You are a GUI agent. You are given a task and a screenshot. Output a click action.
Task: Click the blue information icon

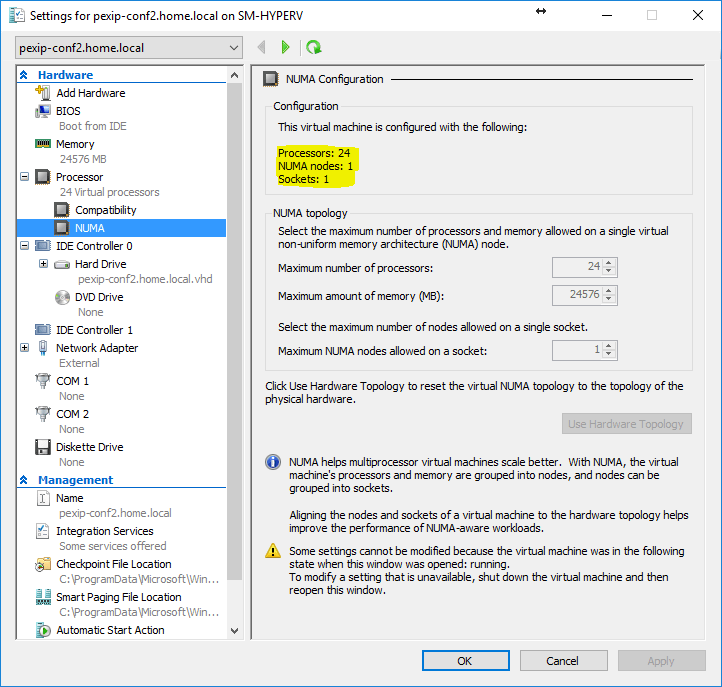(273, 462)
